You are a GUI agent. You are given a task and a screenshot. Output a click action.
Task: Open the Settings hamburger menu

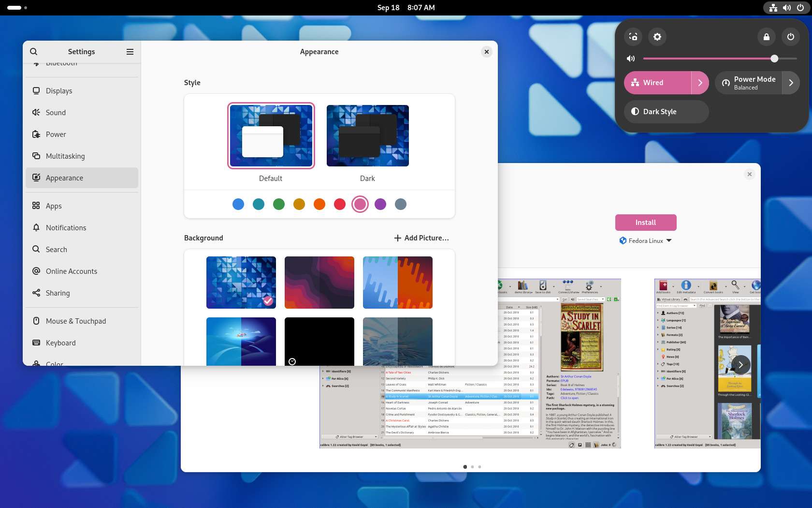click(x=130, y=52)
